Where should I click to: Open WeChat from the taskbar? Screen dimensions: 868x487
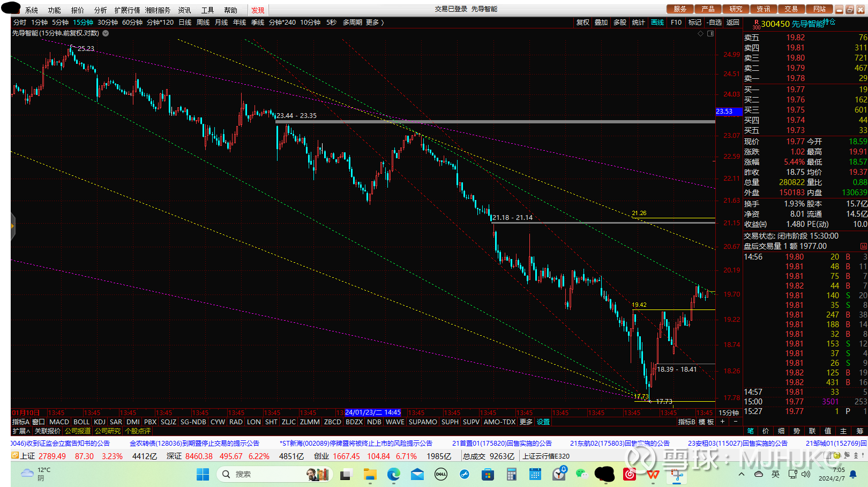click(582, 474)
